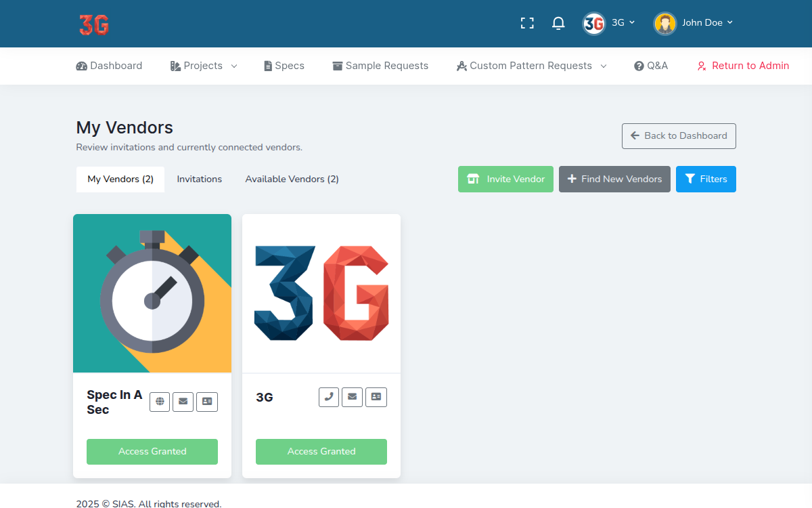
Task: Open Spec In A Sec stopwatch thumbnail
Action: 152,293
